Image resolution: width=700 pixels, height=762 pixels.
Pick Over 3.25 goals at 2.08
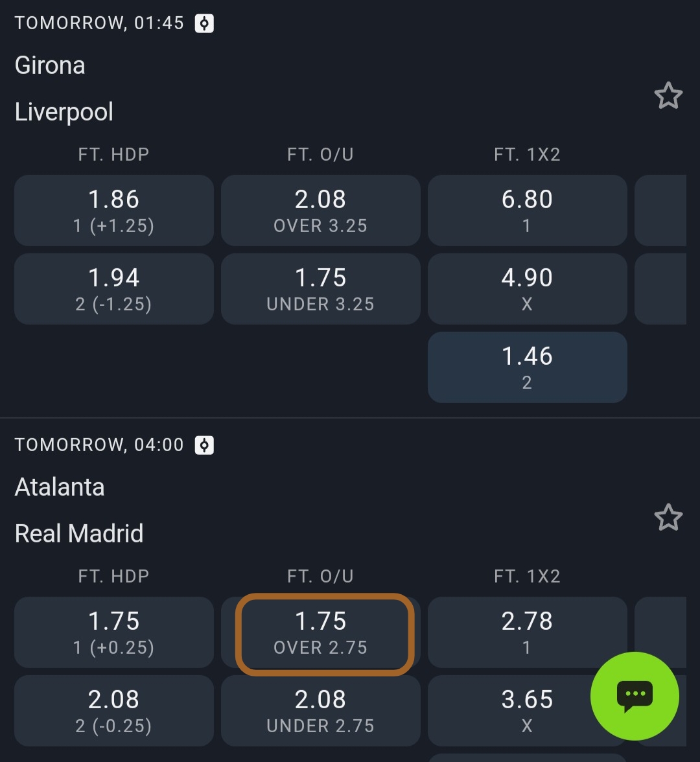[x=321, y=211]
